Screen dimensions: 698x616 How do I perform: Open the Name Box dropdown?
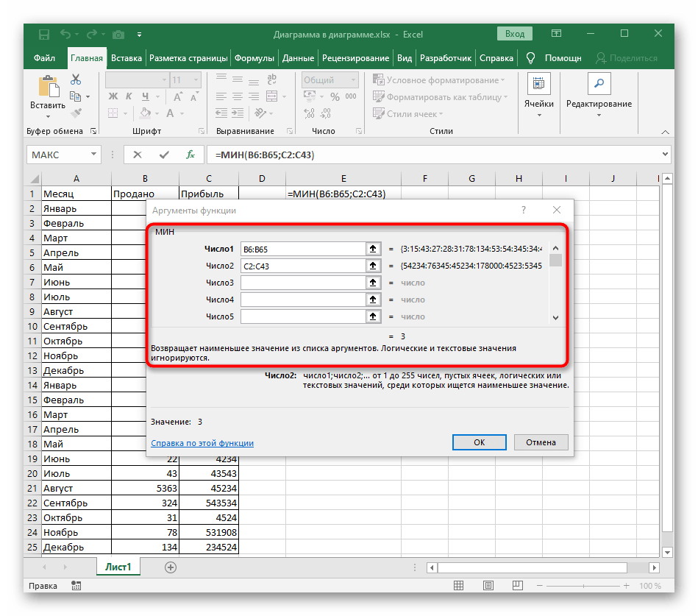point(93,155)
